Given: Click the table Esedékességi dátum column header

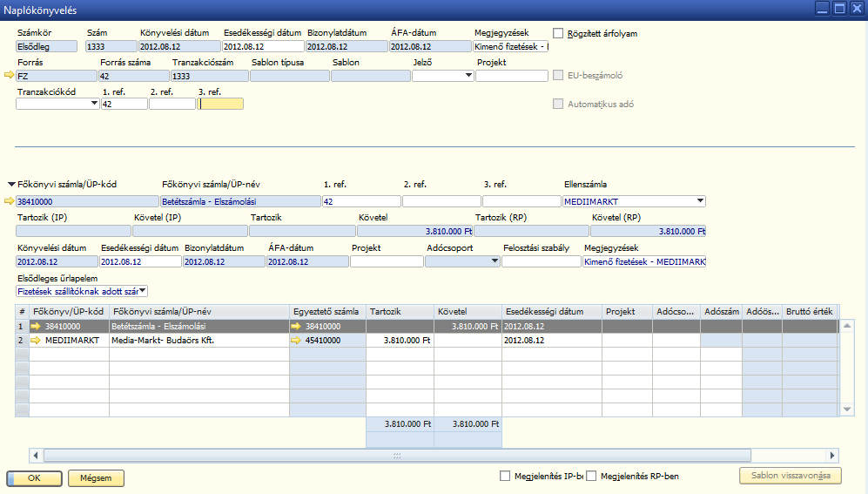Looking at the screenshot, I should (552, 311).
